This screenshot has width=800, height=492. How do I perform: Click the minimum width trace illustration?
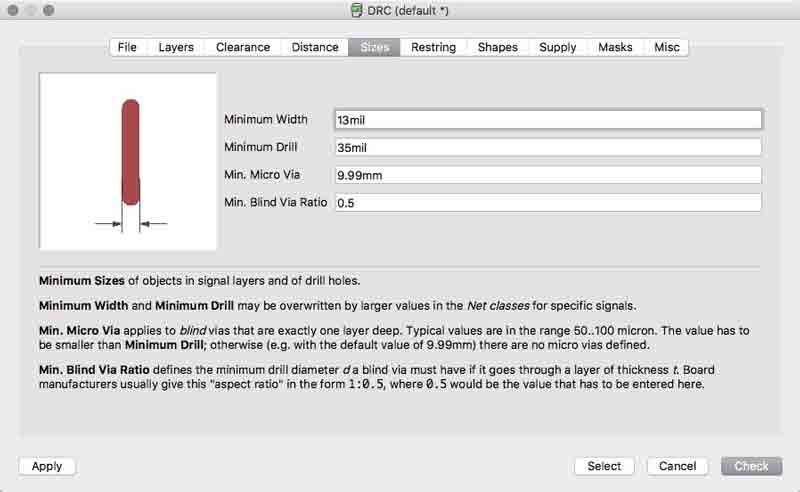tap(128, 161)
